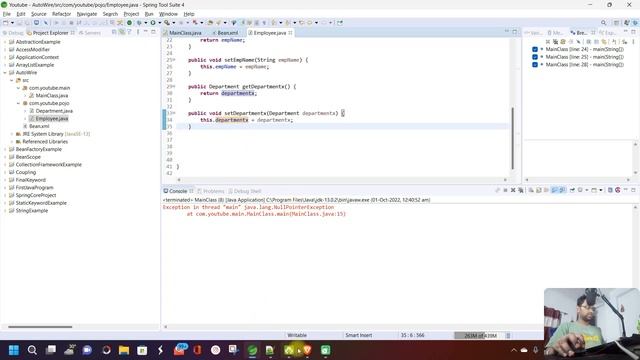Expand the JRE System Library node
This screenshot has width=640, height=360.
tap(11, 134)
